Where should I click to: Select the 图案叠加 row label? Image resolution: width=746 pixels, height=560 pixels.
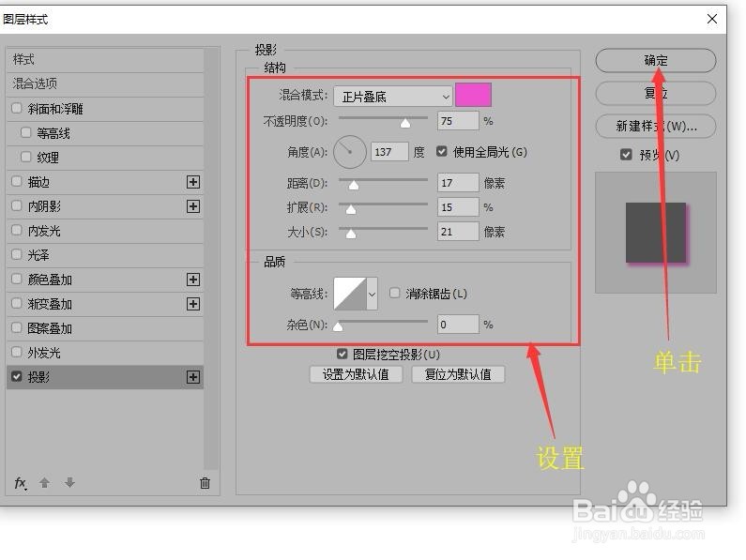[x=50, y=328]
